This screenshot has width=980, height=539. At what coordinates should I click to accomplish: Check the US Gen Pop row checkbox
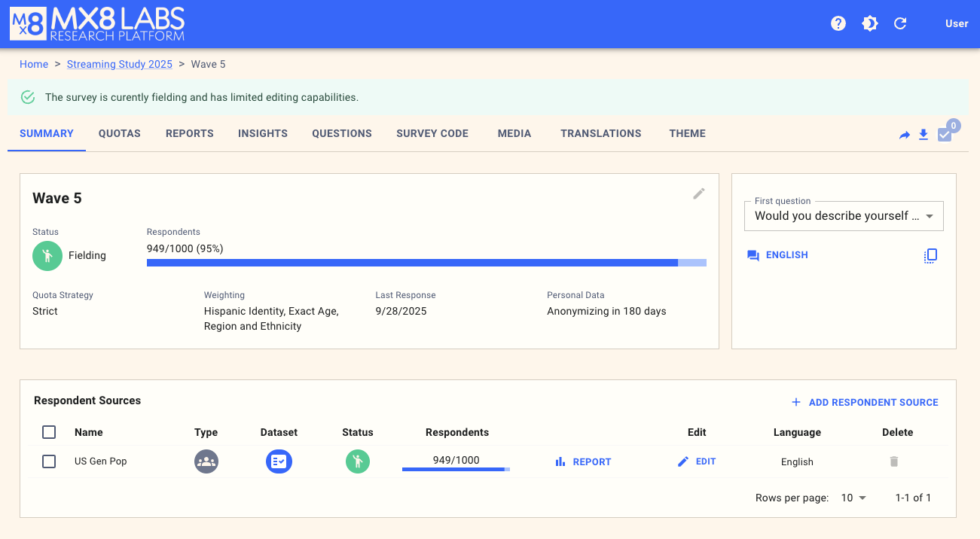point(49,461)
